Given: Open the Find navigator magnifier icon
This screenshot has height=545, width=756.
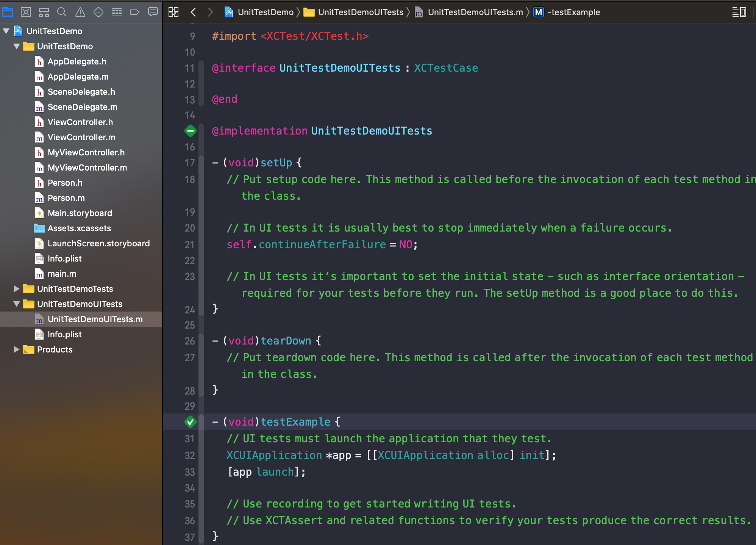Looking at the screenshot, I should coord(62,12).
